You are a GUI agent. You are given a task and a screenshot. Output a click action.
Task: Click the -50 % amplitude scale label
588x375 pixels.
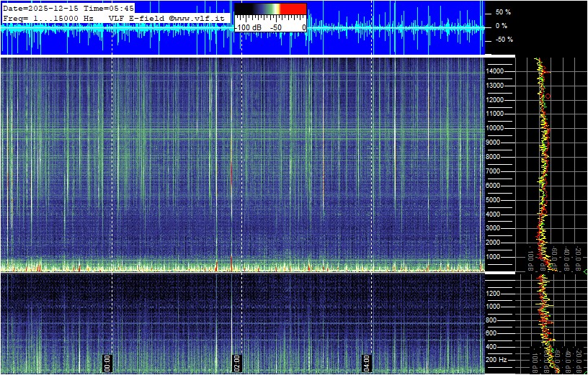(502, 40)
